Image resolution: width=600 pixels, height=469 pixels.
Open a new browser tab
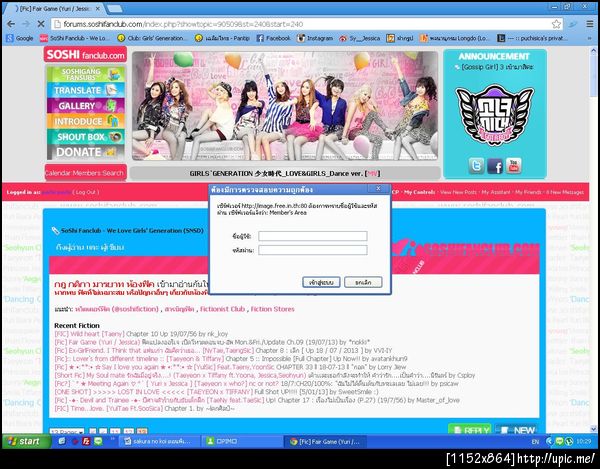pyautogui.click(x=114, y=8)
